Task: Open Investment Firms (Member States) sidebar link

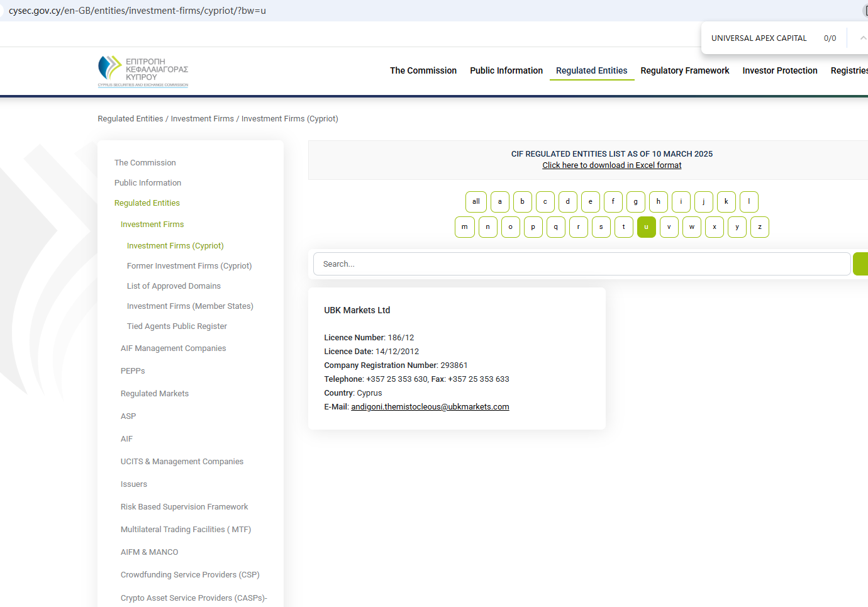Action: (190, 306)
